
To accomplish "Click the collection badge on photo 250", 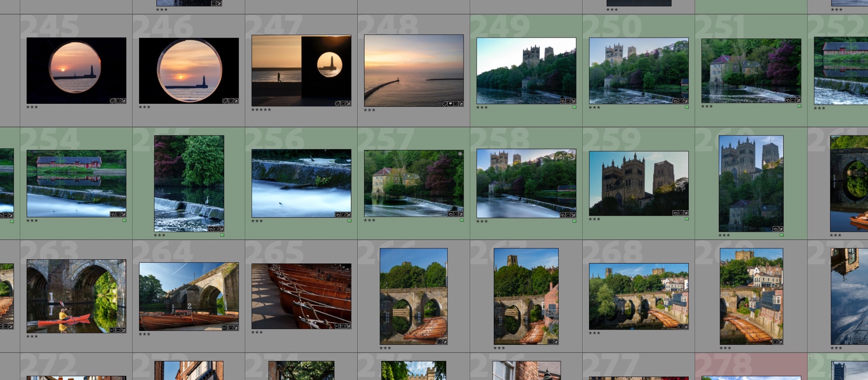I will pyautogui.click(x=676, y=101).
